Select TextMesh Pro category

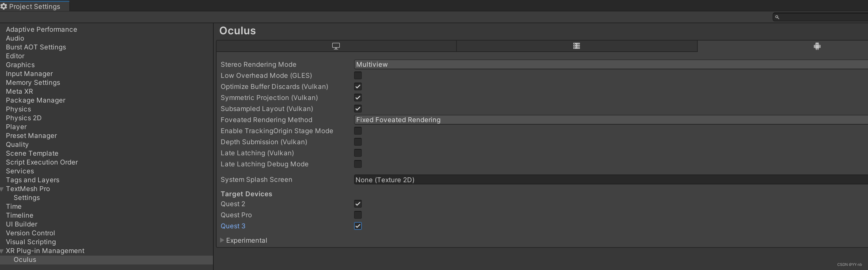[28, 189]
